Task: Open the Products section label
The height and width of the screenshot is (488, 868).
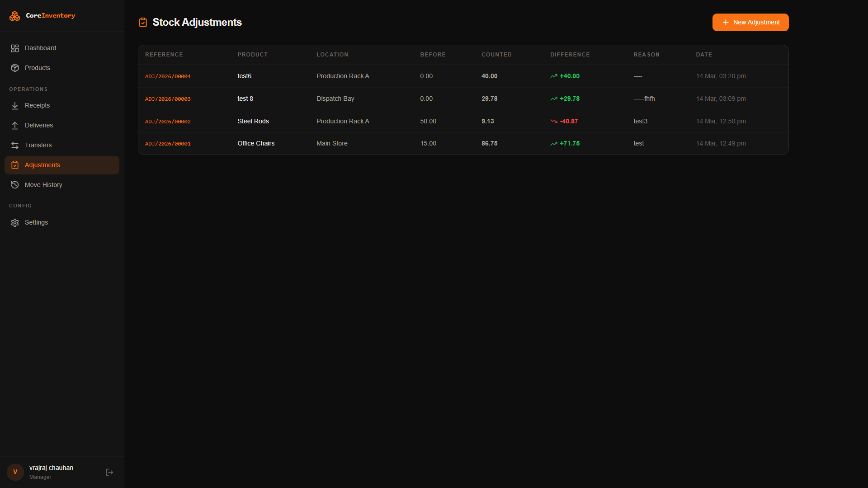Action: click(38, 68)
